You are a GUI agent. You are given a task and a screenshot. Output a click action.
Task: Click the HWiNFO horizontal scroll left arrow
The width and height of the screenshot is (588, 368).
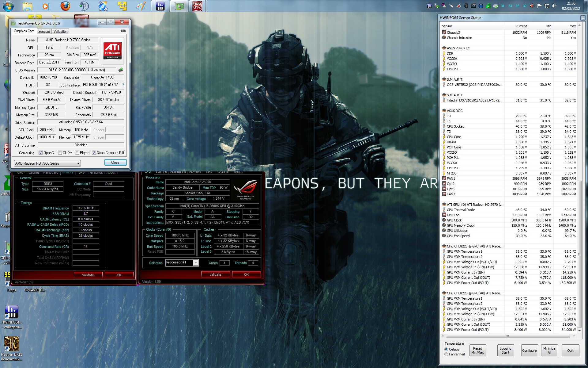(x=443, y=336)
